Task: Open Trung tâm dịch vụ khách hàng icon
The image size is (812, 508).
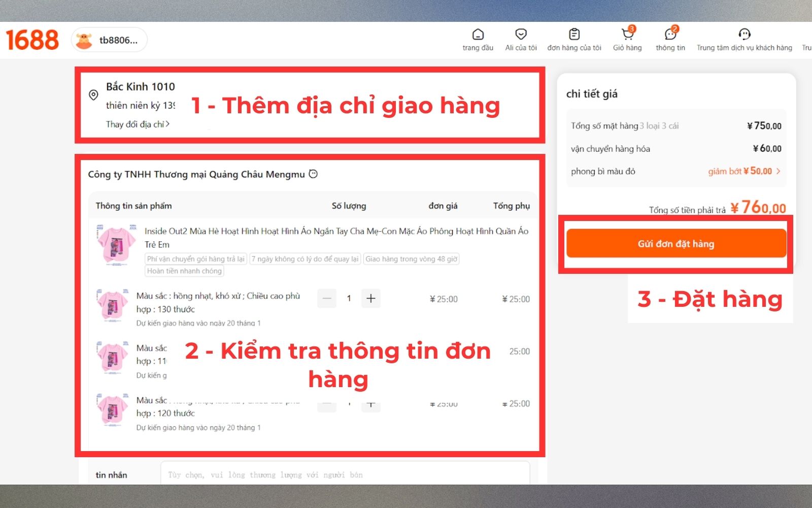Action: (744, 35)
